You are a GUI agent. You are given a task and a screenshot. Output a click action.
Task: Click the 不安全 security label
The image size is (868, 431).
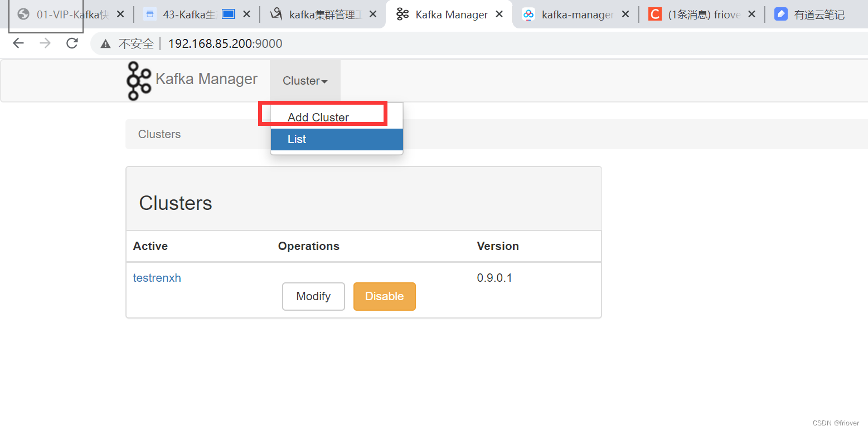[136, 43]
